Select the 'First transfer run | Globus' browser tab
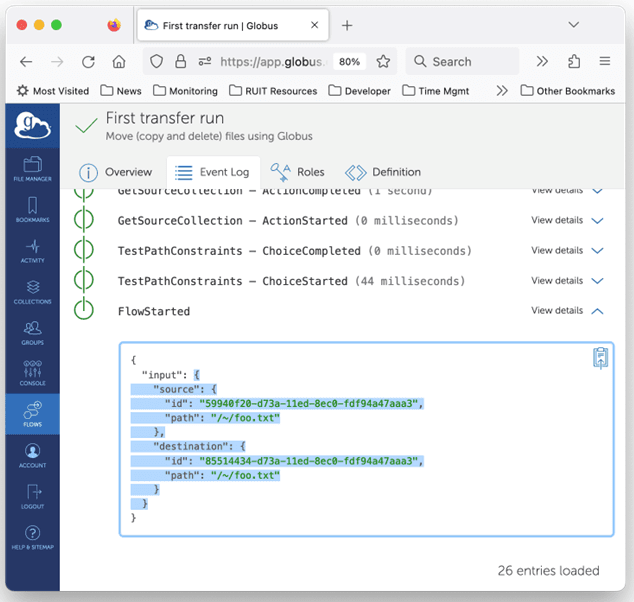Screen dimensions: 634x602 point(233,25)
